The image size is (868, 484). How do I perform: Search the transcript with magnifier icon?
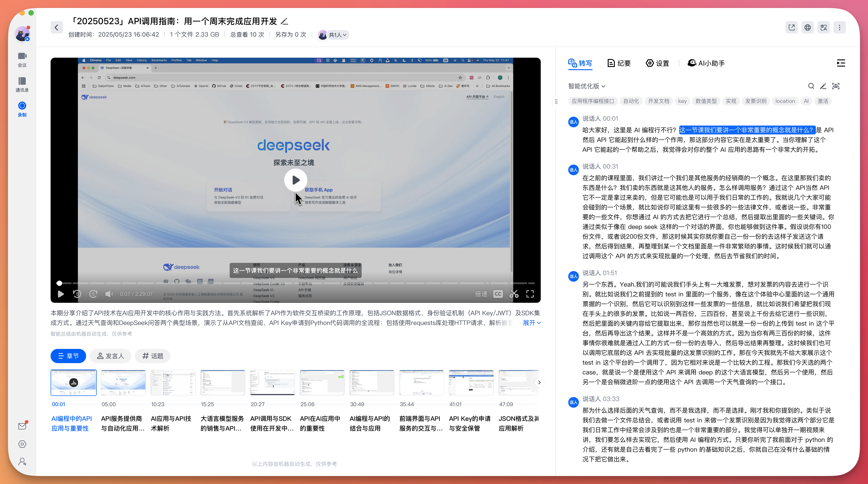811,86
